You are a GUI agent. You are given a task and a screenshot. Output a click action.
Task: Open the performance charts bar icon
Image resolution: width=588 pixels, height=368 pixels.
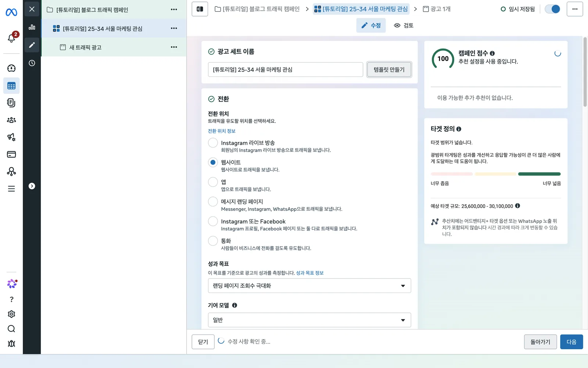click(32, 27)
